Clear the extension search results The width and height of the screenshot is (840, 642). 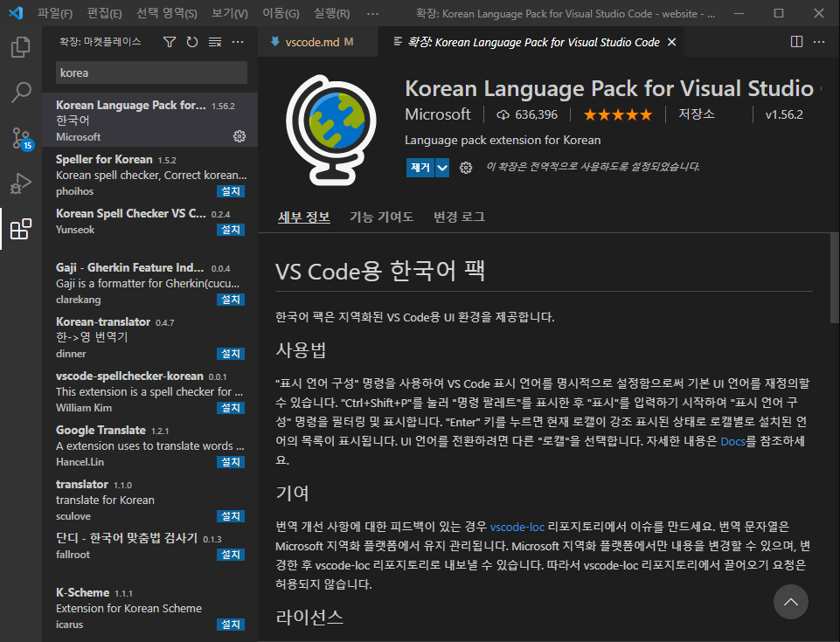(215, 42)
